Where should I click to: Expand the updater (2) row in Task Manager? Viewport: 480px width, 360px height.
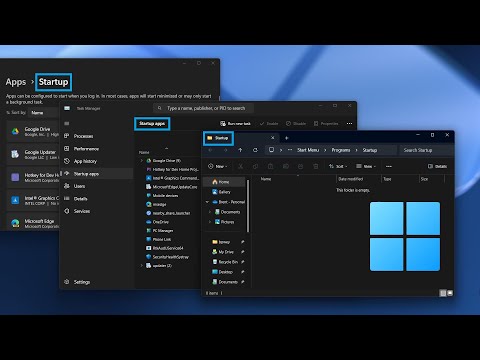coord(142,266)
